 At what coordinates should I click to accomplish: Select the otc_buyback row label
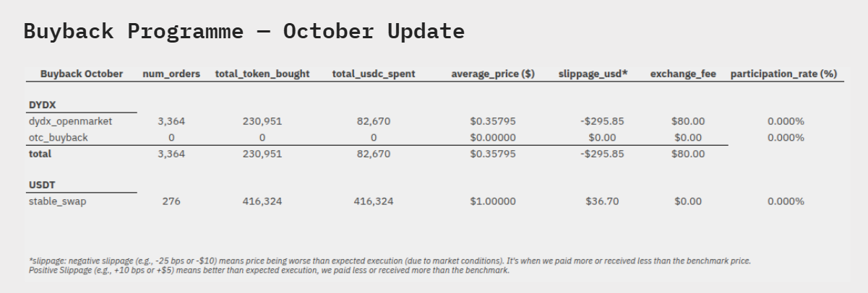(x=58, y=137)
